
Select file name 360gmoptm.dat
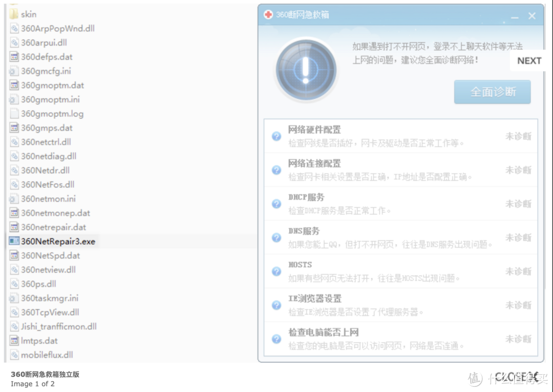tap(52, 85)
